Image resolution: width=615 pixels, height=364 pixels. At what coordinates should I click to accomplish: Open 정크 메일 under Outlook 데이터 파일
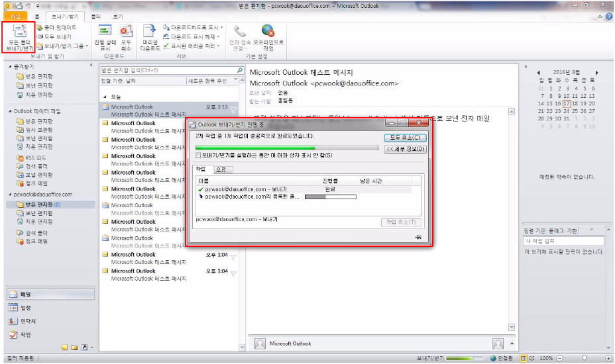tap(32, 183)
